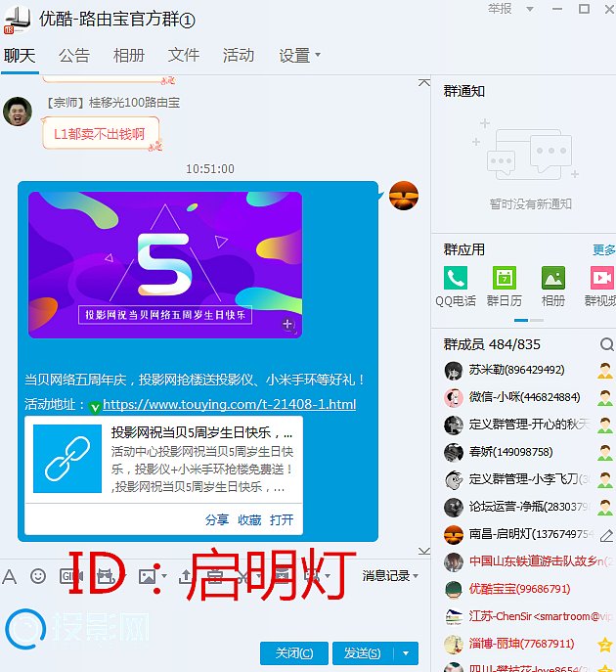This screenshot has width=616, height=672.
Task: Open the emoji face picker
Action: (38, 576)
